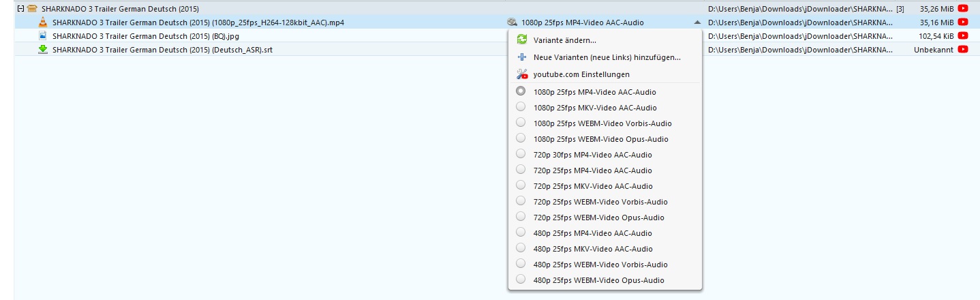
Task: Click the YouTube icon in the package row
Action: pos(963,9)
